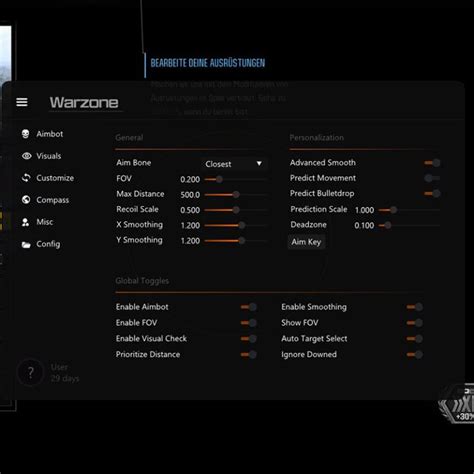Click the Bearbeite Deine Ausrüstungen heading
Screen dimensions: 474x474
tap(208, 63)
